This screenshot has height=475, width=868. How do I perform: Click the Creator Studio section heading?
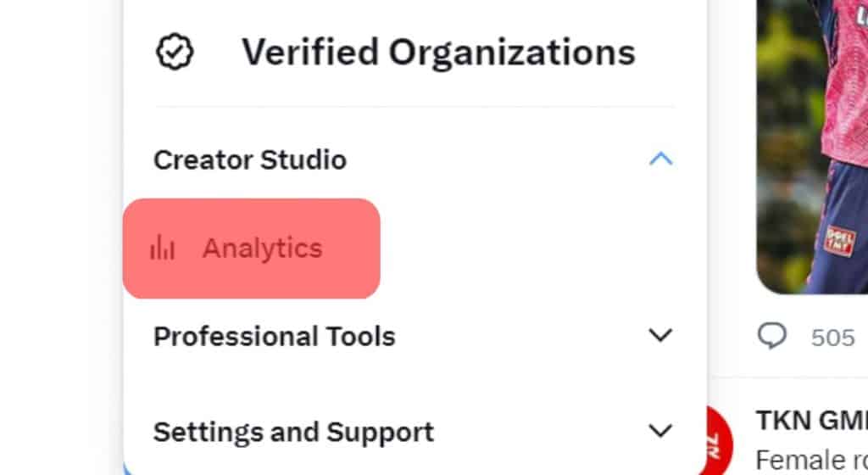pyautogui.click(x=250, y=160)
